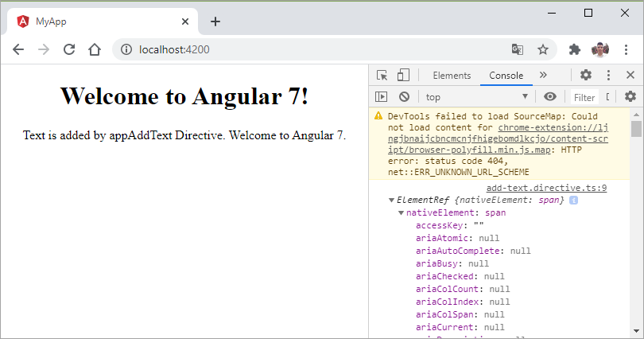Click the Welcome to Angular 7! heading
The height and width of the screenshot is (339, 644).
(x=184, y=96)
